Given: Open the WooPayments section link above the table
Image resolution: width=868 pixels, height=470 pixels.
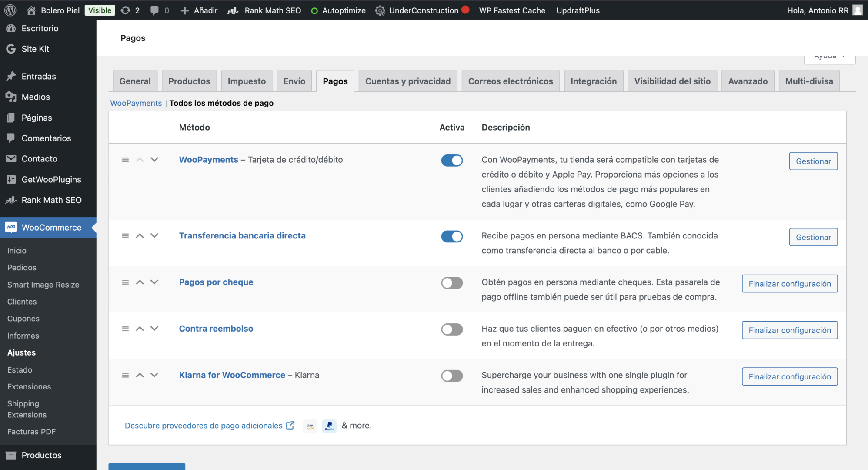Looking at the screenshot, I should [x=136, y=103].
